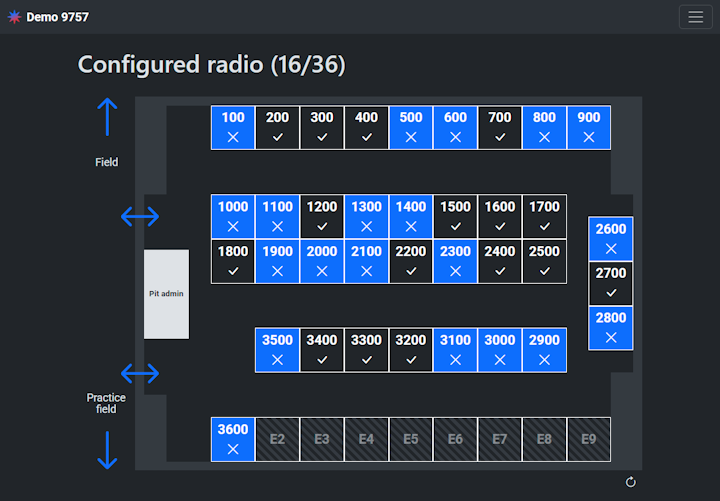Select pit tile 3600
This screenshot has width=720, height=501.
click(233, 439)
